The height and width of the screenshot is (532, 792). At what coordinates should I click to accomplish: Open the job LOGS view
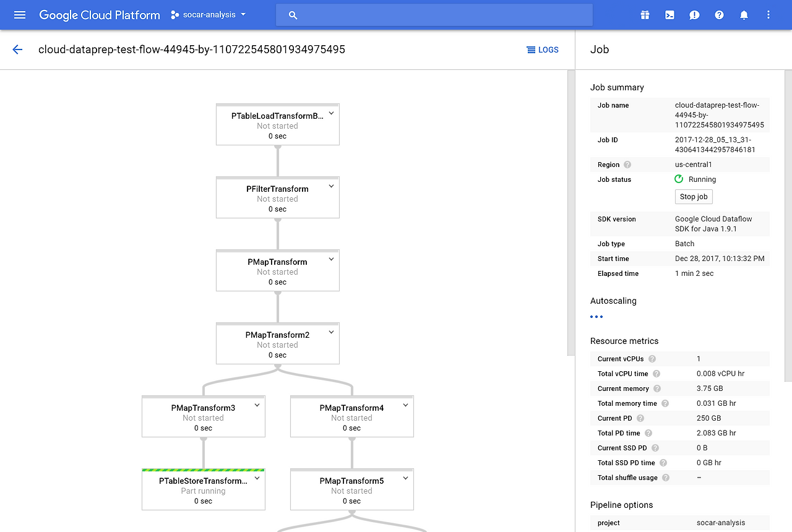click(x=543, y=49)
